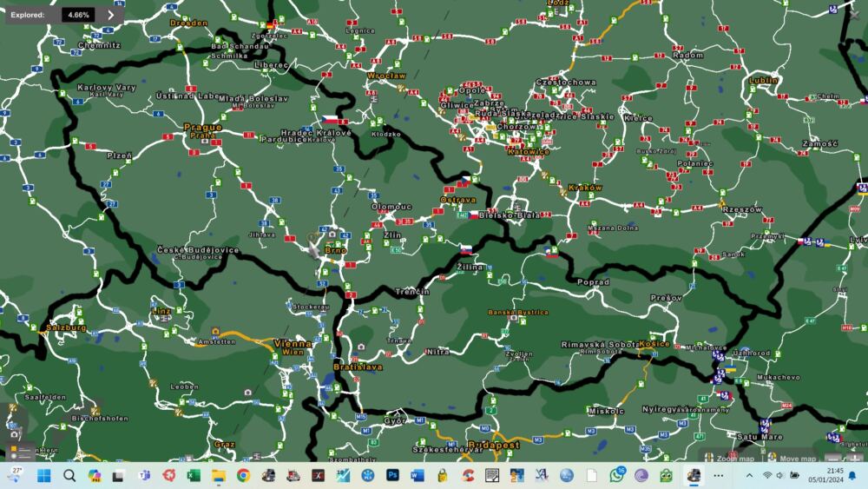The width and height of the screenshot is (868, 489).
Task: Click the garage icon near Amstetten
Action: (x=214, y=331)
